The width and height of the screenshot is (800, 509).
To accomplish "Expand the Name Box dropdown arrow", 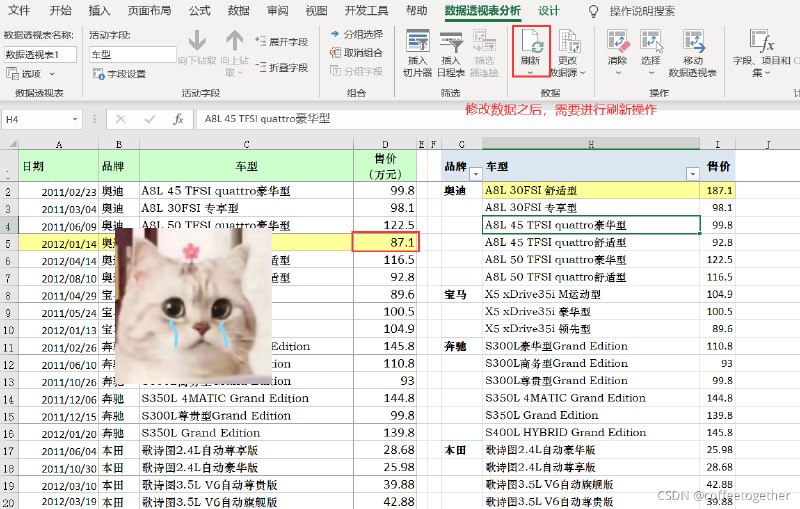I will pos(75,119).
